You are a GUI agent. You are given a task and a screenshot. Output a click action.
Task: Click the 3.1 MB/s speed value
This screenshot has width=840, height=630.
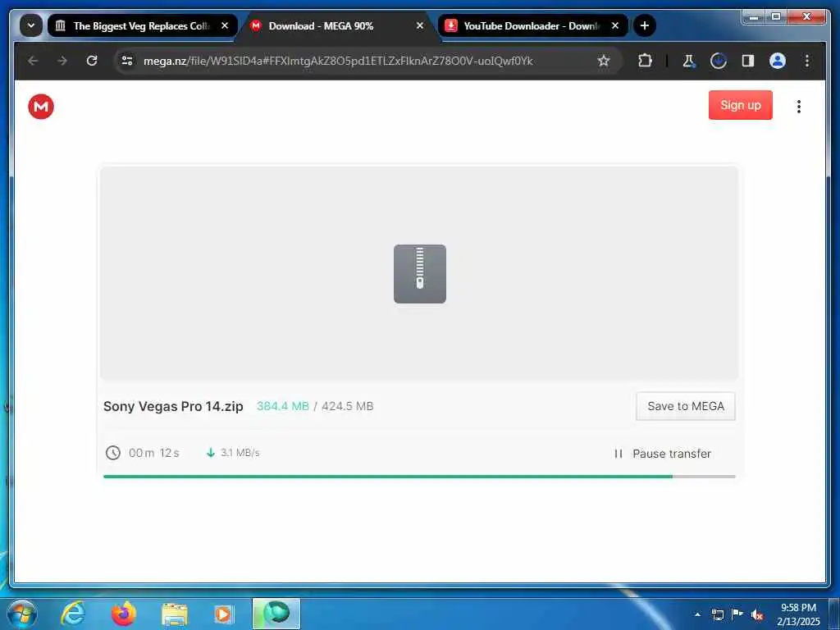(x=240, y=453)
